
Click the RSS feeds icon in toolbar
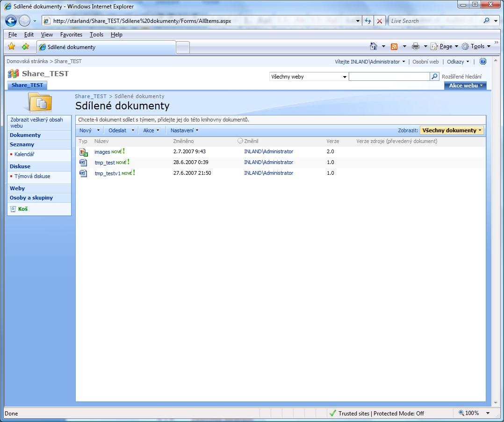394,46
